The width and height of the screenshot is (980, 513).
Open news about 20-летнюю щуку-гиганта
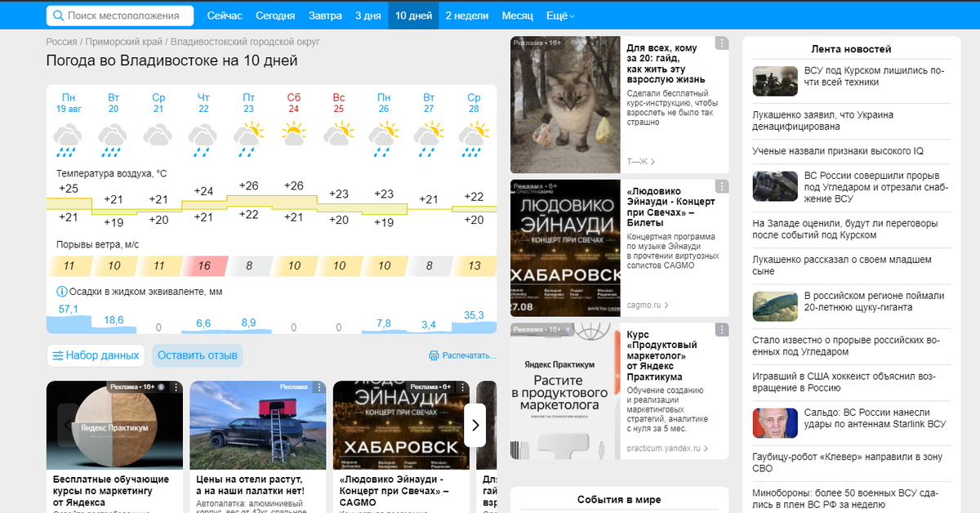click(874, 301)
